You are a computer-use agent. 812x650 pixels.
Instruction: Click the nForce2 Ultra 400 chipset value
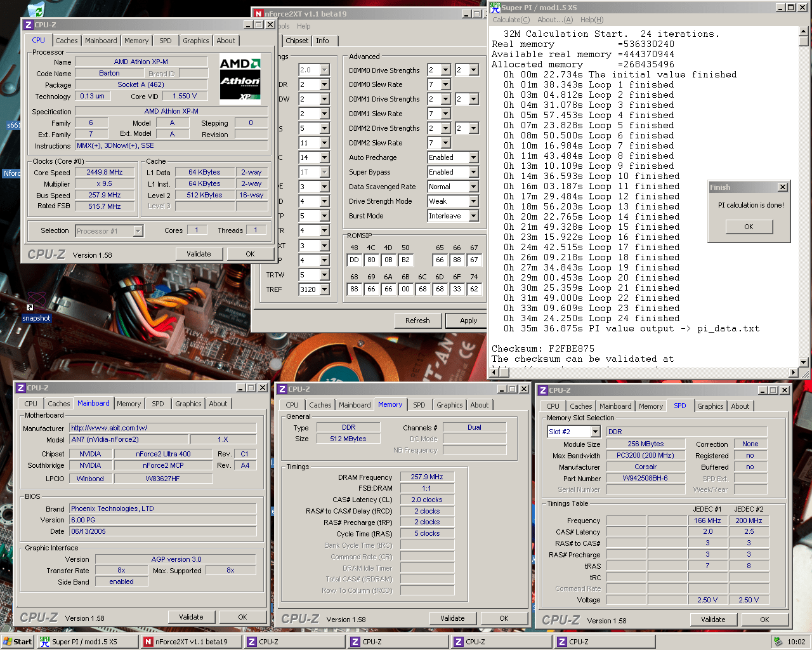[x=163, y=454]
